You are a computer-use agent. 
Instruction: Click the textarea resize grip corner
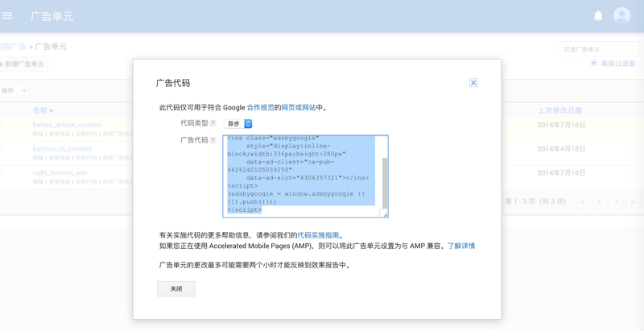385,214
